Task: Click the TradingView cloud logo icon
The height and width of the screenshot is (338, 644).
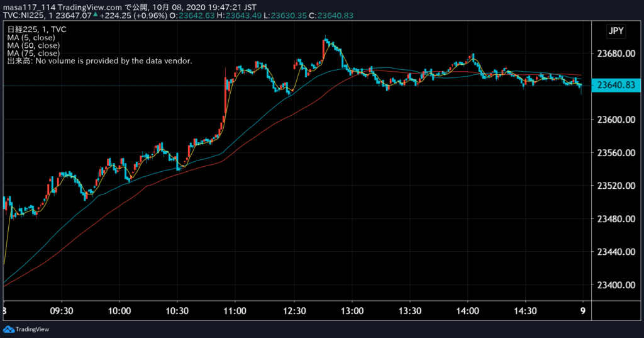Action: [9, 329]
